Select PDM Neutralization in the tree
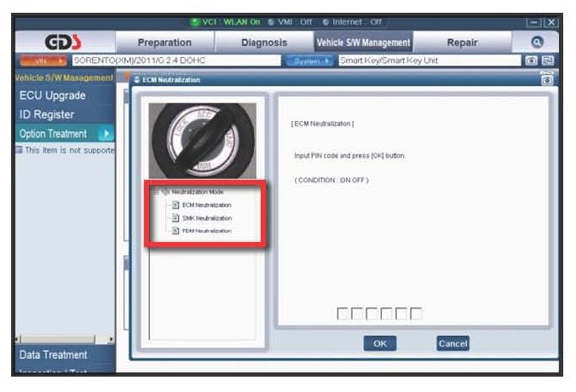The image size is (576, 392). coord(206,231)
